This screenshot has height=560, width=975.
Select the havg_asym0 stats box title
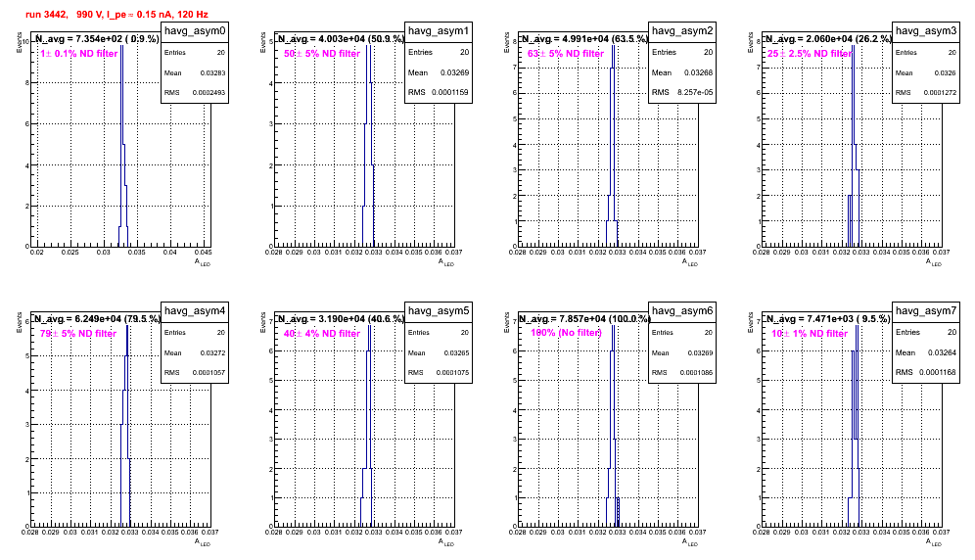point(195,31)
